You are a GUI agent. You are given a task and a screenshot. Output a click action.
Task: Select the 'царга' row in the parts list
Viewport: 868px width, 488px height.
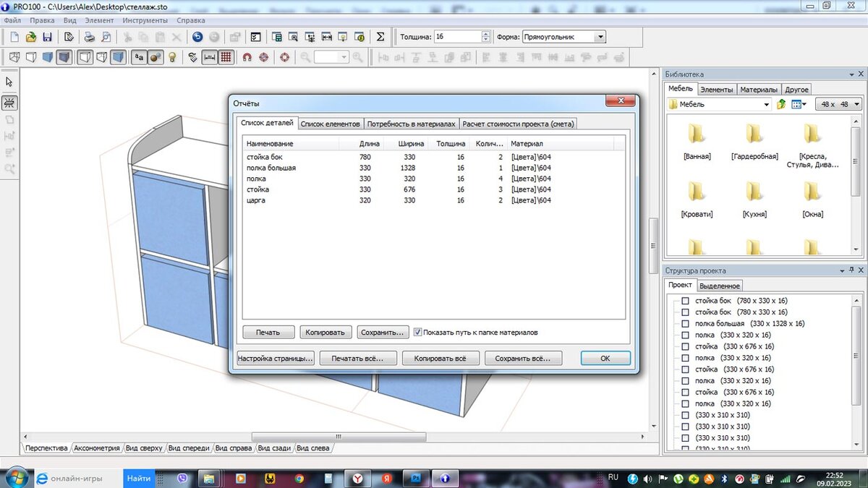[433, 200]
